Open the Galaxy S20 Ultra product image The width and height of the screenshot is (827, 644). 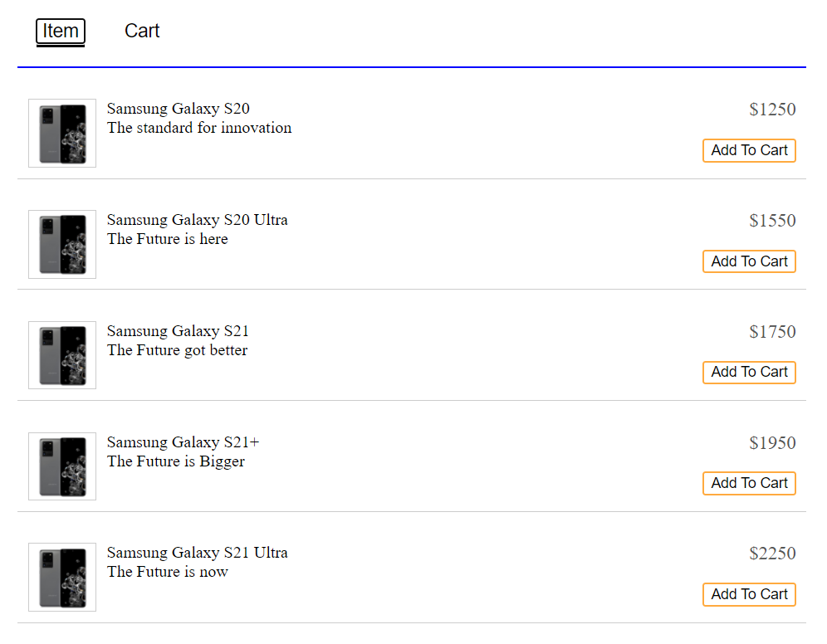tap(62, 245)
